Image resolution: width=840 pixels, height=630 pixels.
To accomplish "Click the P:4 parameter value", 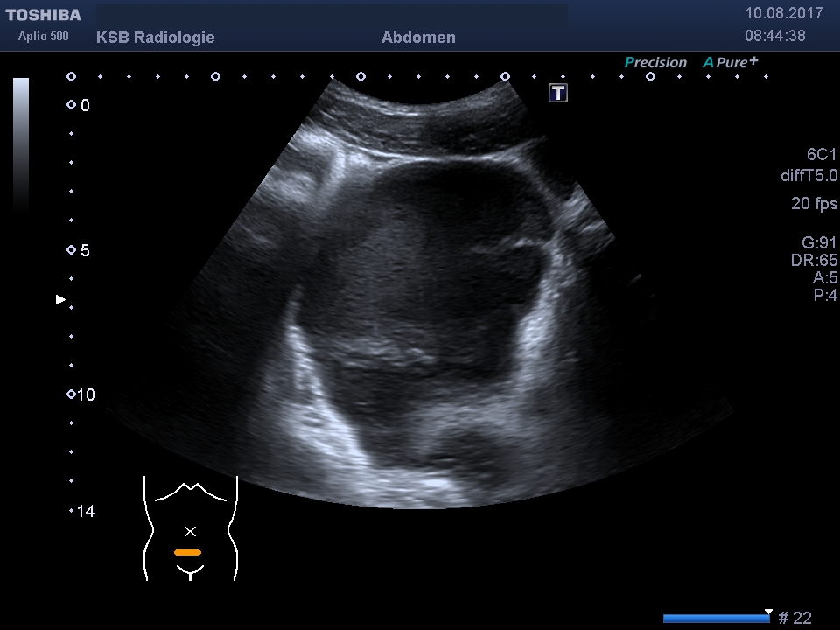I will 824,295.
